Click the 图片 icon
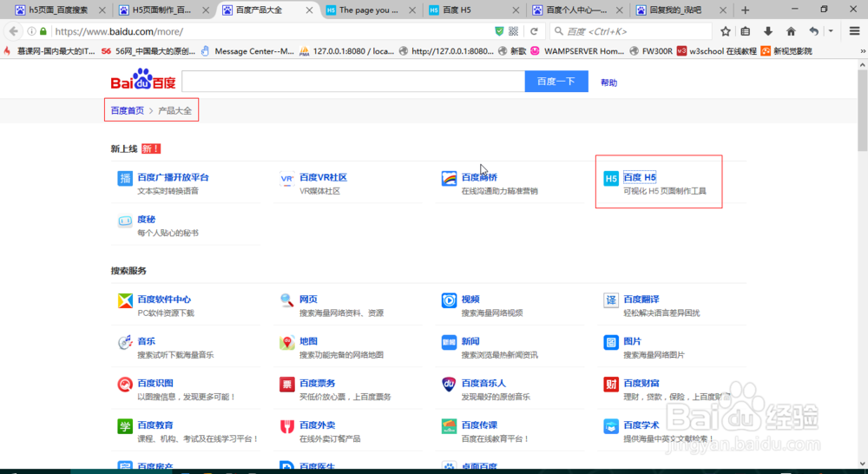This screenshot has width=868, height=474. pyautogui.click(x=610, y=342)
